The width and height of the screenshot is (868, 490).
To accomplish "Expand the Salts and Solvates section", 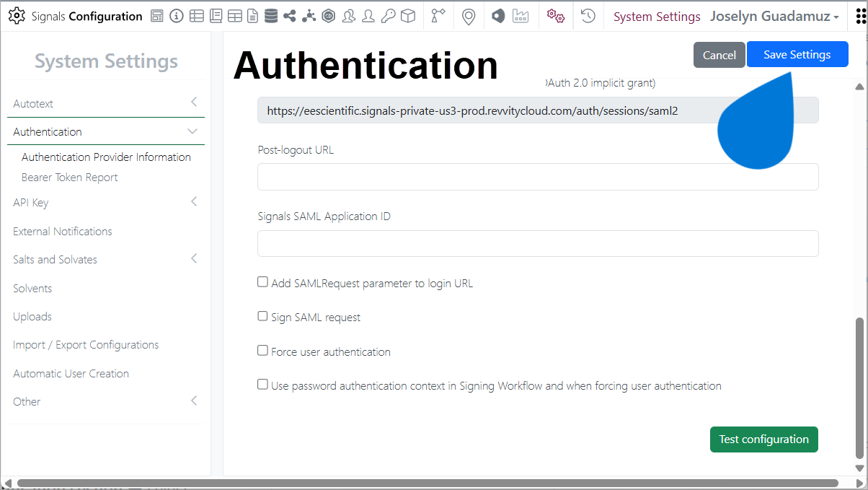I will click(x=193, y=258).
